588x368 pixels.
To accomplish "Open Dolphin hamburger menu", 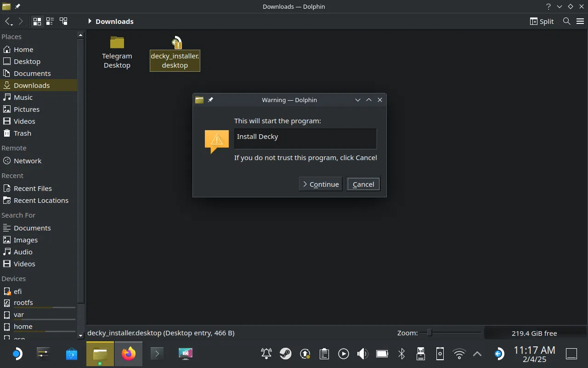I will [580, 21].
